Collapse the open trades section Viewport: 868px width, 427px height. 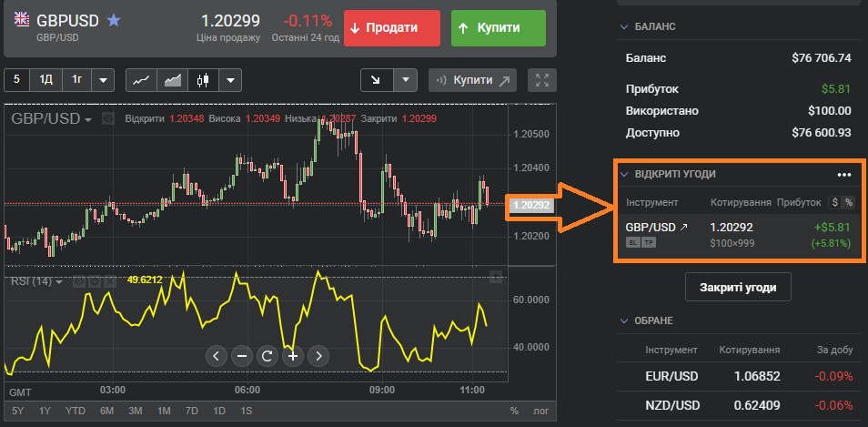624,175
